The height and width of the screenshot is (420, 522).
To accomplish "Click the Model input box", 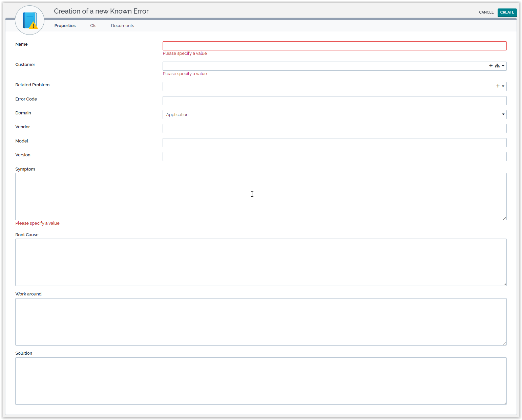I will pyautogui.click(x=334, y=143).
